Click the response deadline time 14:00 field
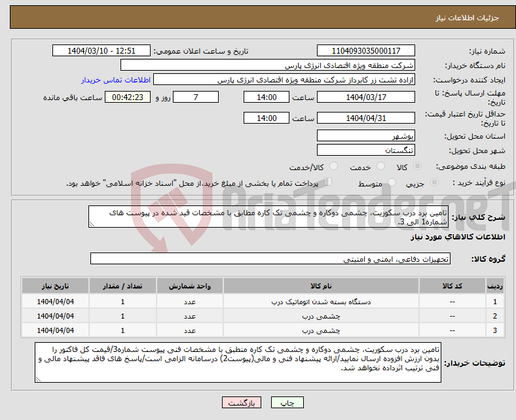Viewport: 516px width, 420px height. click(267, 97)
